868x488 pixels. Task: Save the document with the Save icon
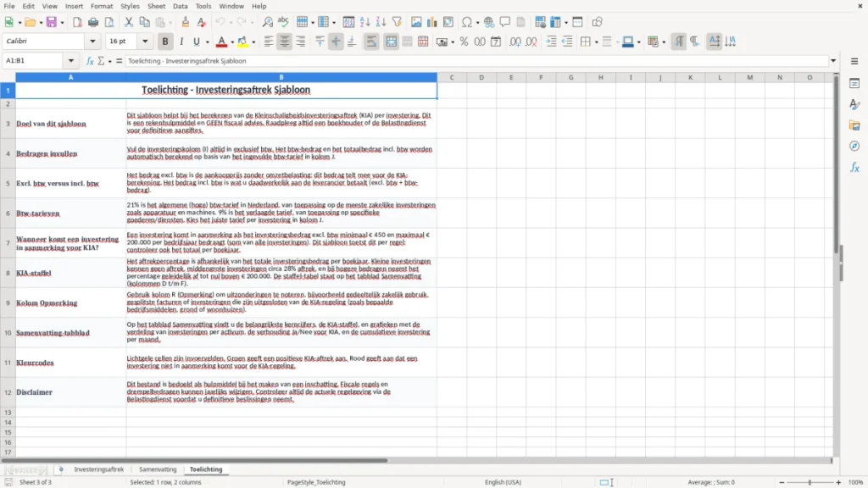[52, 22]
